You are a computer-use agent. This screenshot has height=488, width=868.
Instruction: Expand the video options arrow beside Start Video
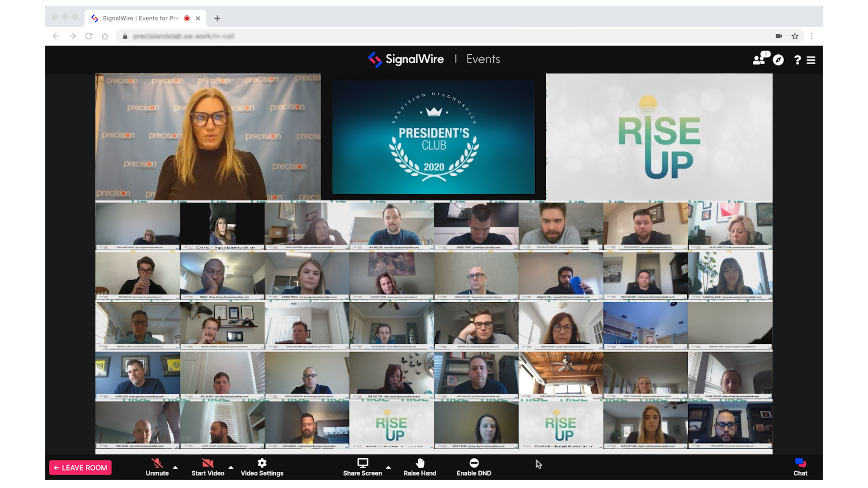tap(231, 468)
